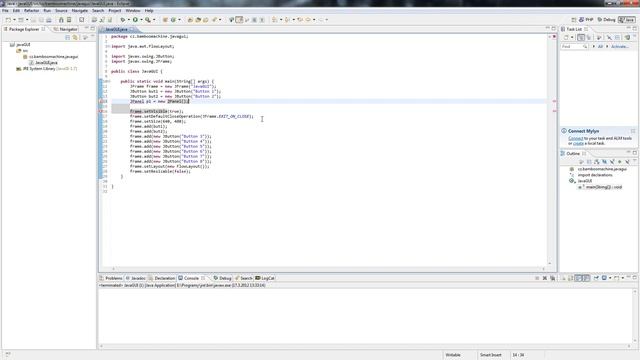Click the External Tools run icon
The height and width of the screenshot is (360, 640).
pyautogui.click(x=148, y=20)
